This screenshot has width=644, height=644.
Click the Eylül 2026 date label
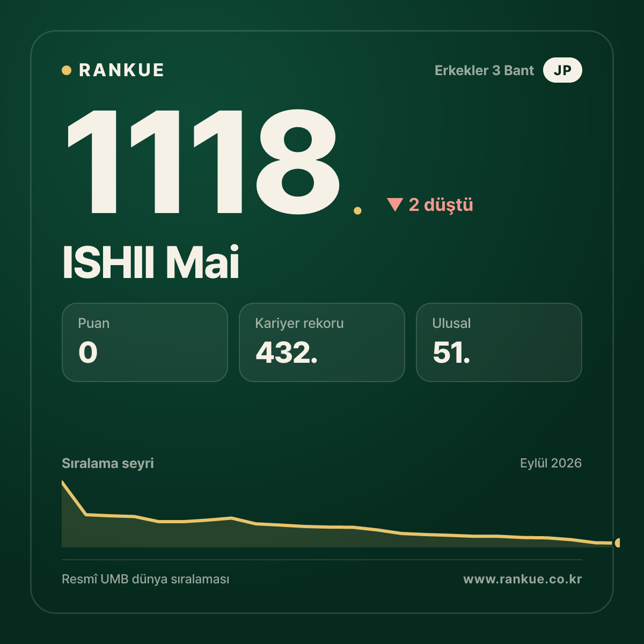pos(551,463)
